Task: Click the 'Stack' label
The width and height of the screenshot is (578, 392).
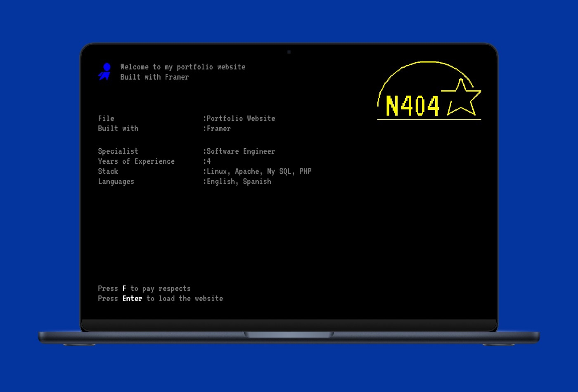Action: [x=108, y=172]
